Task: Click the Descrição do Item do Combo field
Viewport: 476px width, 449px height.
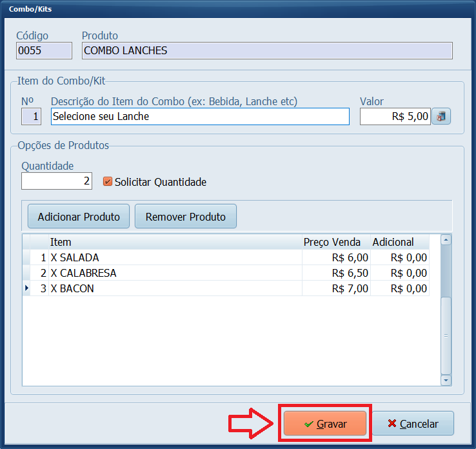Action: click(x=200, y=116)
